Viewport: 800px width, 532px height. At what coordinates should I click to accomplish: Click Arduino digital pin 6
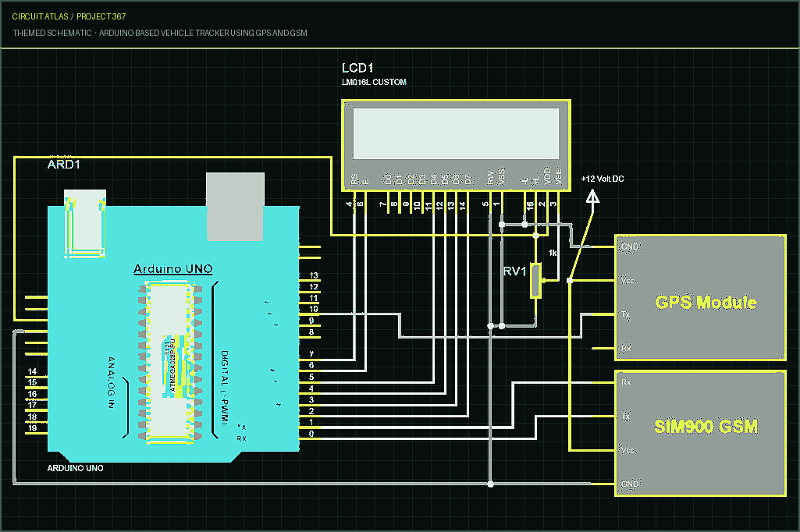(311, 365)
